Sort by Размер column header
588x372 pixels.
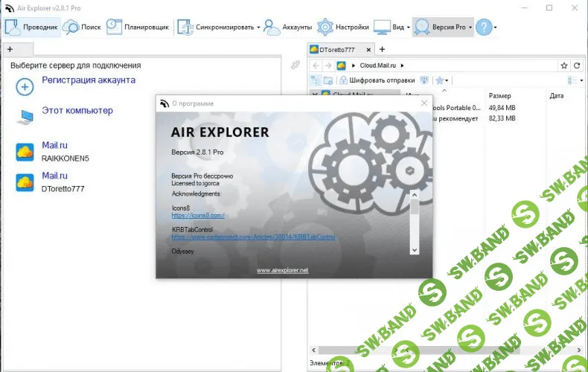499,96
